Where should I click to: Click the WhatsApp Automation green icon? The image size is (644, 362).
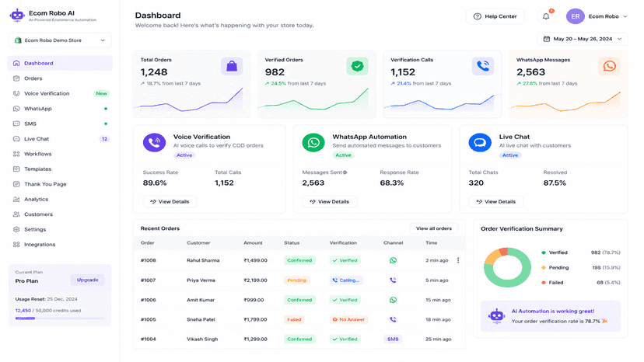coord(313,142)
